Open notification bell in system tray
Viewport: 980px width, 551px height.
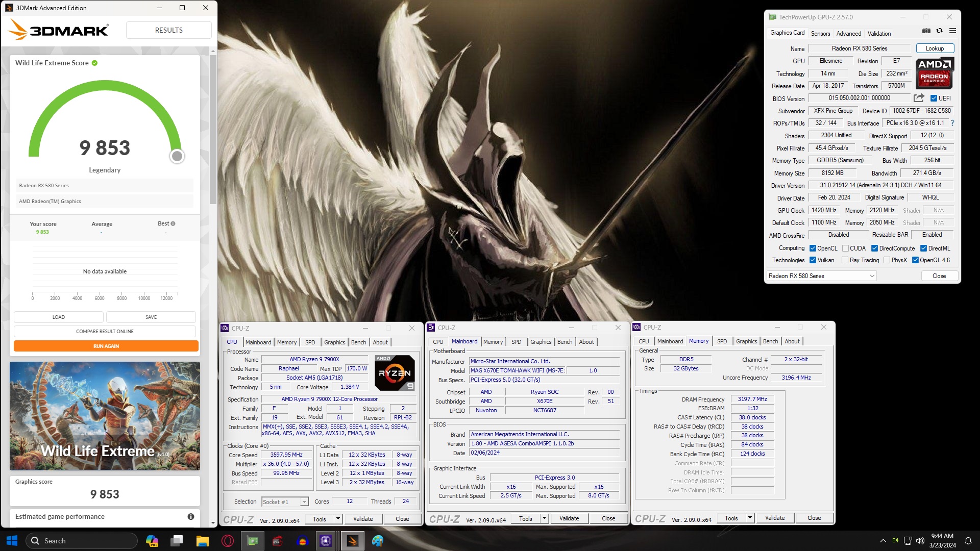968,541
